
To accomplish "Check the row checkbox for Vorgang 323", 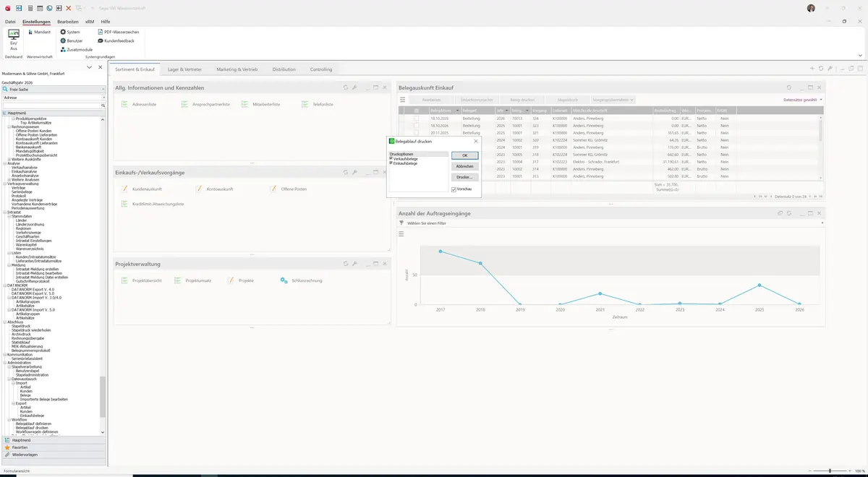I will 416,126.
